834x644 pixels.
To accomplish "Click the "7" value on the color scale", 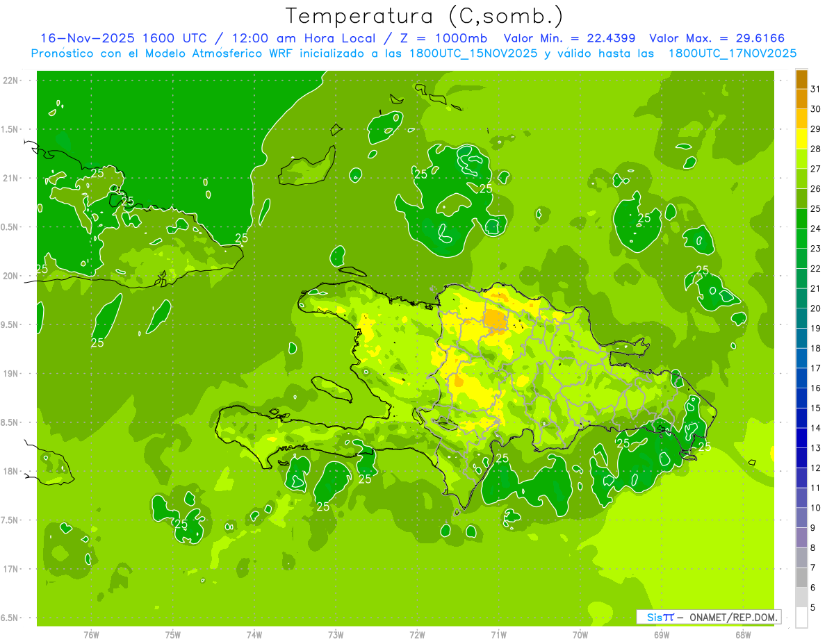I will click(813, 568).
